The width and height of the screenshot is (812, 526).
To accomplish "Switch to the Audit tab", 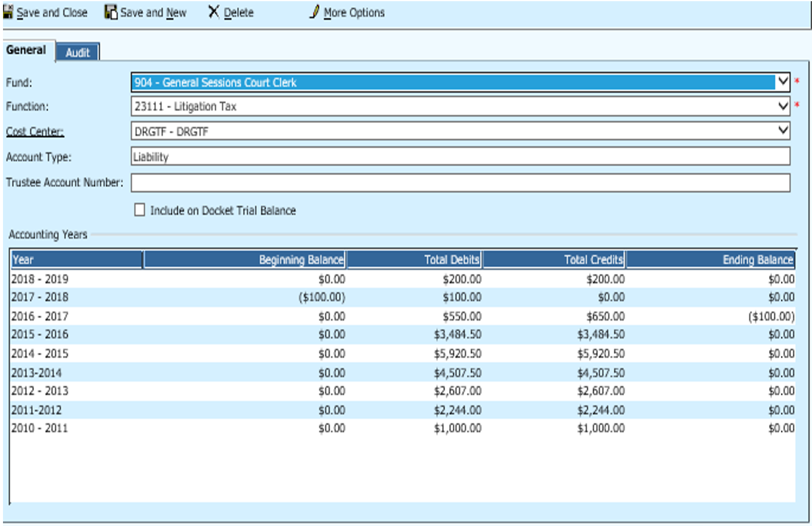I will pyautogui.click(x=78, y=53).
